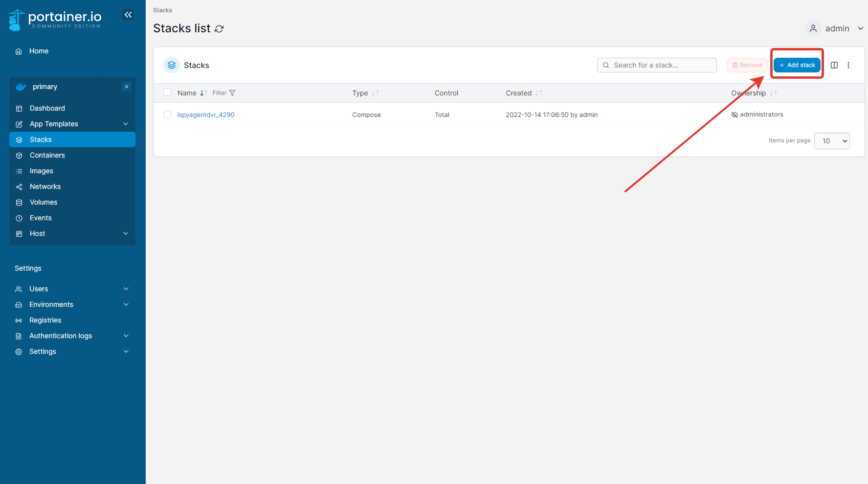Sort stacks by the Created column arrows

click(539, 93)
